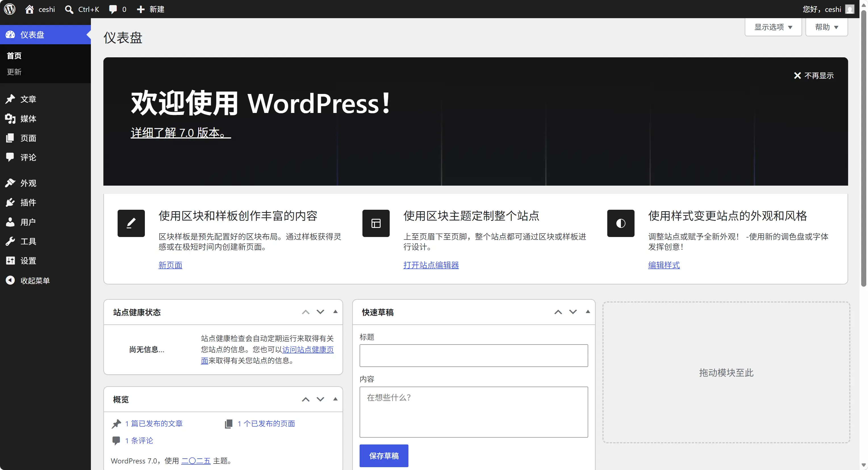Expand the 显示选项 screen options dropdown
The height and width of the screenshot is (470, 868).
pos(773,27)
